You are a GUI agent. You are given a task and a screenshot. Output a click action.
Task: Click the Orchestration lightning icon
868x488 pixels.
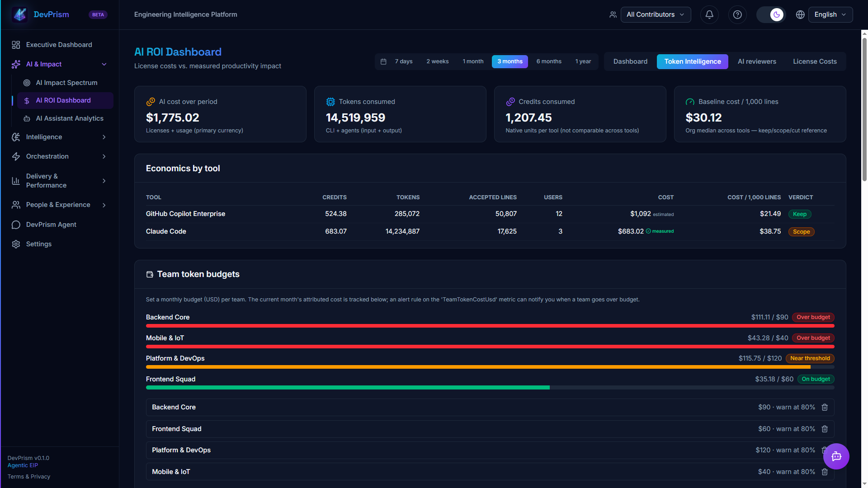pos(16,156)
